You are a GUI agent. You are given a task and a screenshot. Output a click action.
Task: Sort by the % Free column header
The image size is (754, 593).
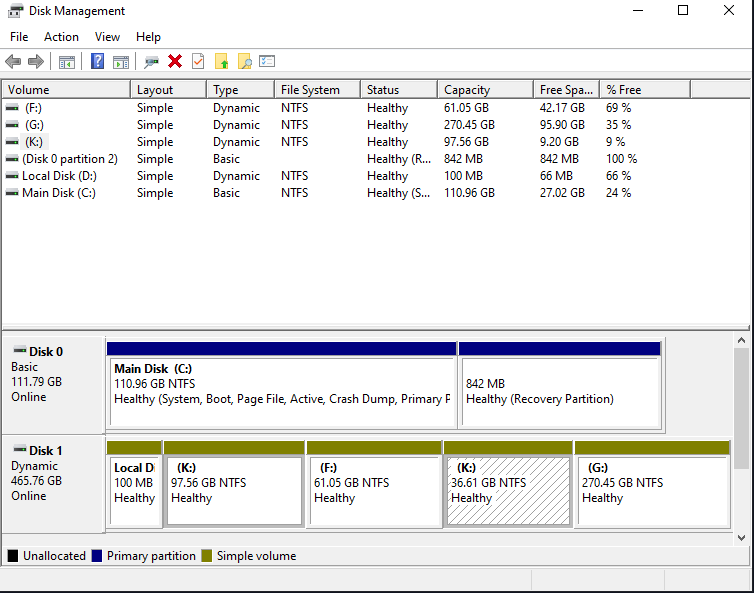[645, 89]
